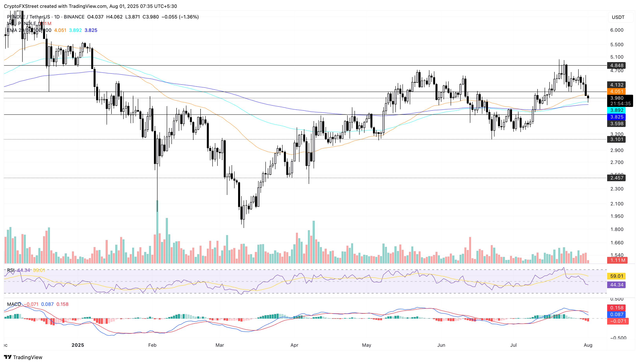639x364 pixels.
Task: Click the yellow 59.01 RSI value tag
Action: click(616, 276)
